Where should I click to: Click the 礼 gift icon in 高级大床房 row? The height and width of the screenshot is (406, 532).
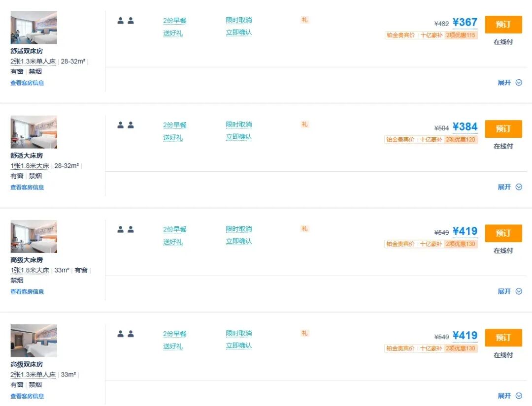[304, 229]
